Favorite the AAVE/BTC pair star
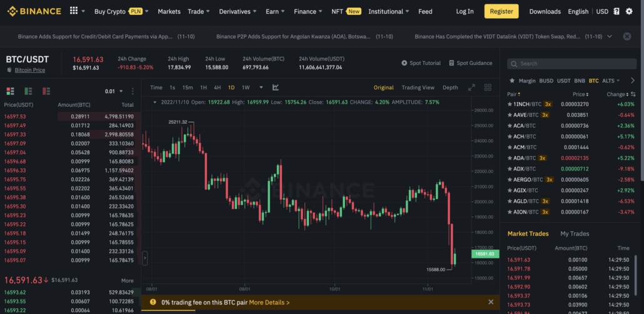Screen dimensions: 644x314 coord(510,115)
